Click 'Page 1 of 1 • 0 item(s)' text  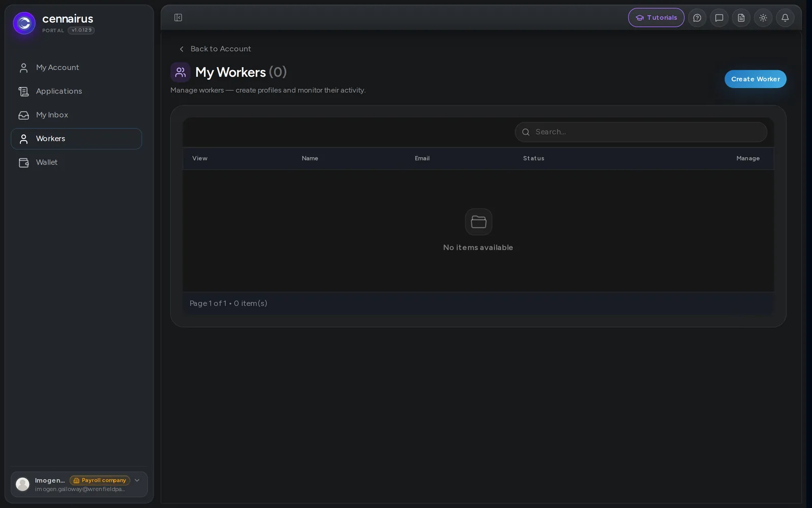[228, 303]
